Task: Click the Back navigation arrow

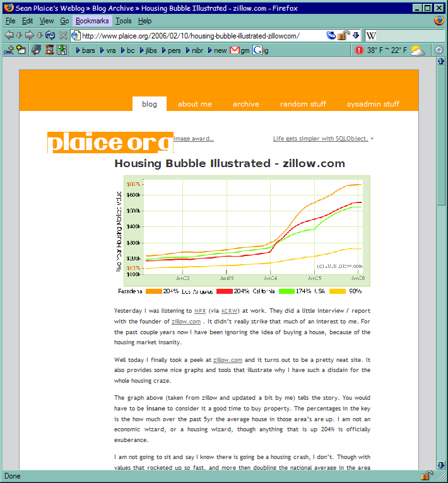Action: [x=9, y=35]
